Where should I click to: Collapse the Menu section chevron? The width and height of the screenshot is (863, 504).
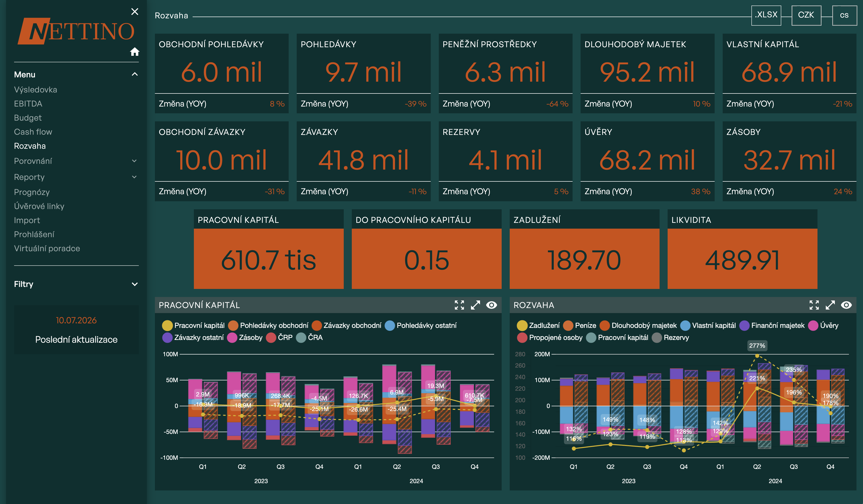(x=135, y=74)
